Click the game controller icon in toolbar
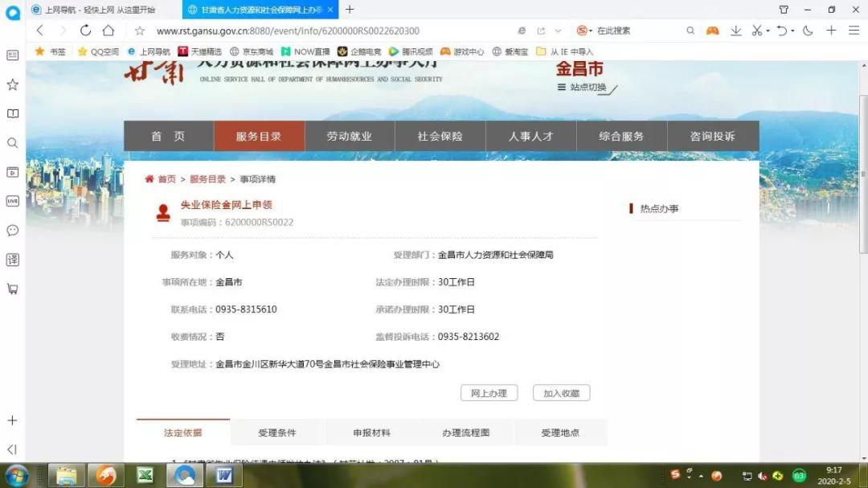This screenshot has height=488, width=868. [x=712, y=31]
